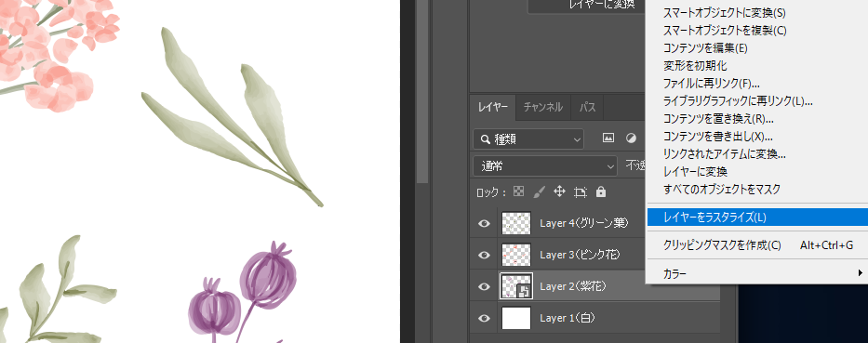Viewport: 868px width, 343px height.
Task: Hide Layer 1 (白) with eye icon
Action: coord(485,318)
